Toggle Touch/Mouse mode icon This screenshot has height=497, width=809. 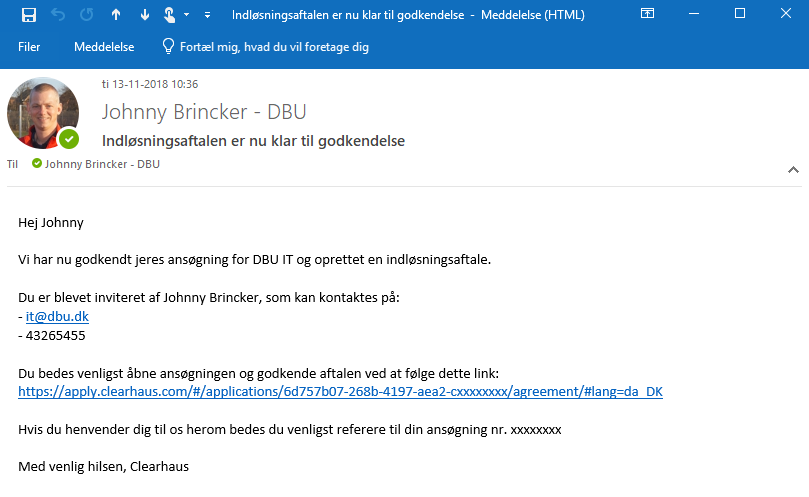click(170, 15)
